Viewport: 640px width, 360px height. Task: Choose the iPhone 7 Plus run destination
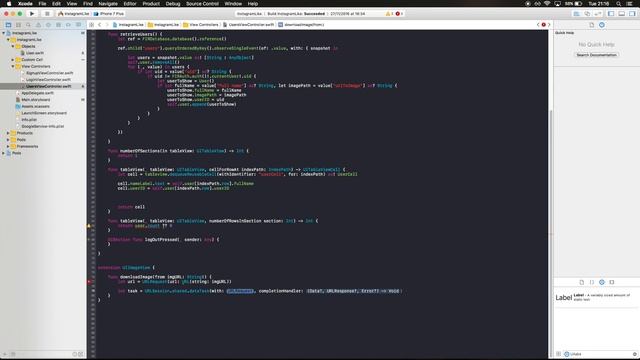coord(109,13)
